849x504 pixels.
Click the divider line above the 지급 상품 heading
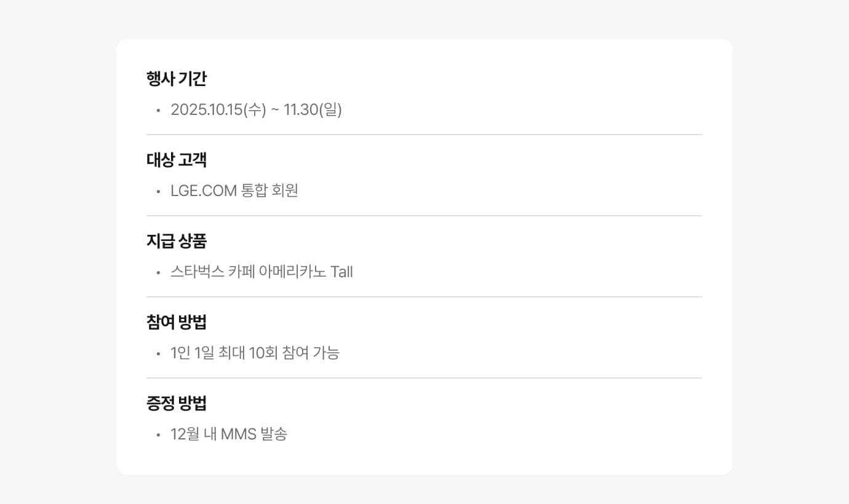click(x=424, y=216)
